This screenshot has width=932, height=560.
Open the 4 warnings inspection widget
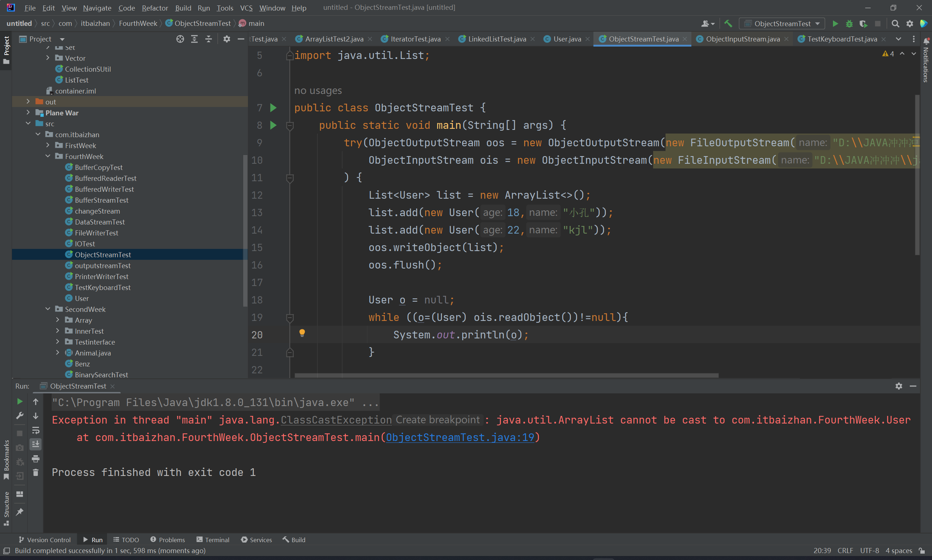[x=888, y=53]
